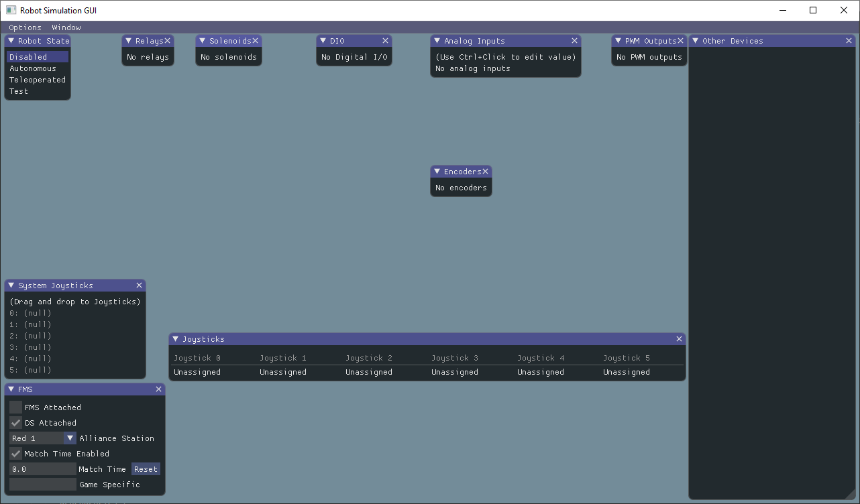
Task: Open the Window menu
Action: coord(66,27)
